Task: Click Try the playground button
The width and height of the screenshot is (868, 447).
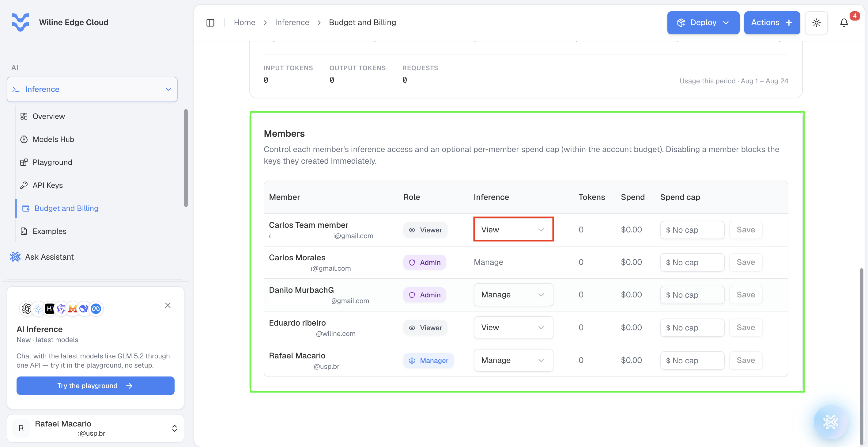Action: [95, 386]
